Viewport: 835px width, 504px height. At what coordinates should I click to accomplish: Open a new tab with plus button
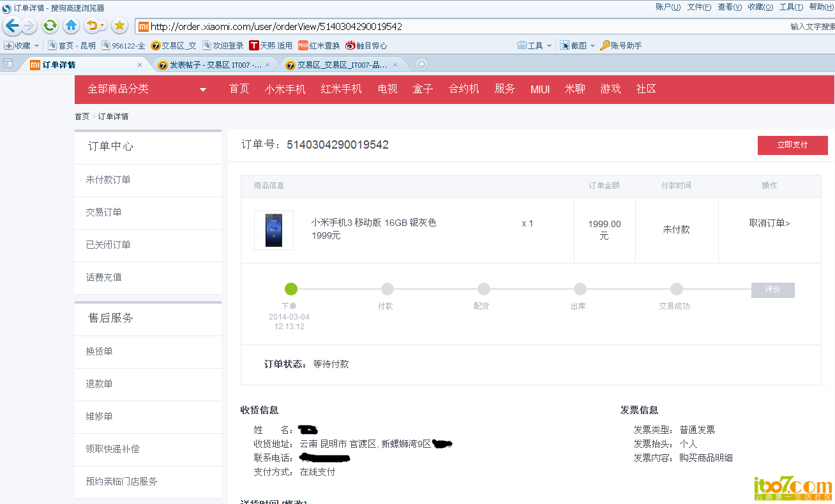click(421, 64)
